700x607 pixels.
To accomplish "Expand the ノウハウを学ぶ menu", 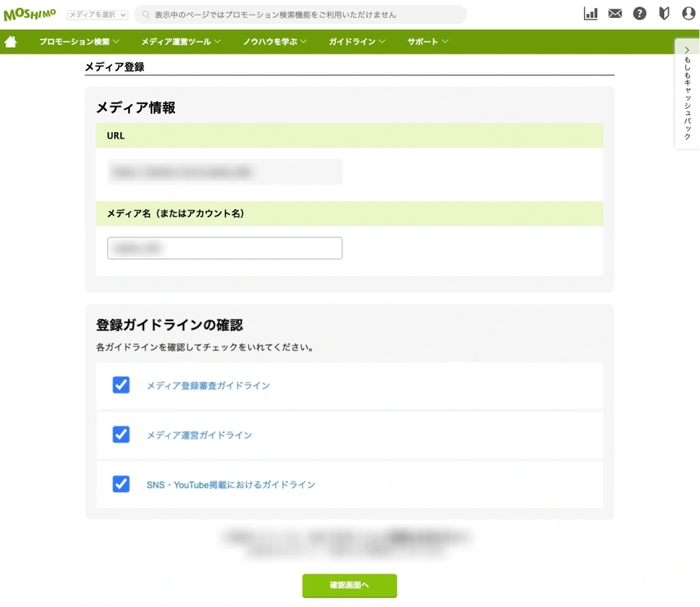I will (275, 41).
